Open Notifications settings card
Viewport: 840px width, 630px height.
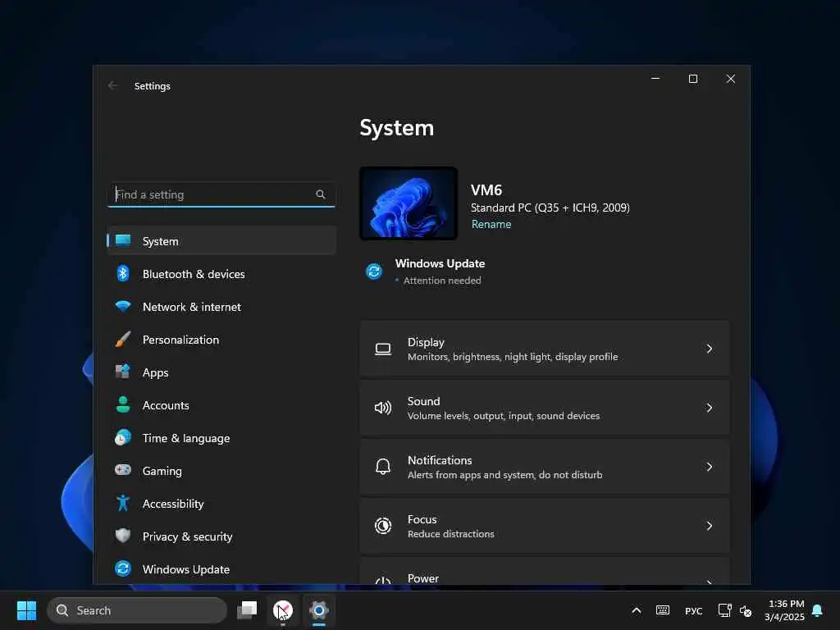[545, 467]
